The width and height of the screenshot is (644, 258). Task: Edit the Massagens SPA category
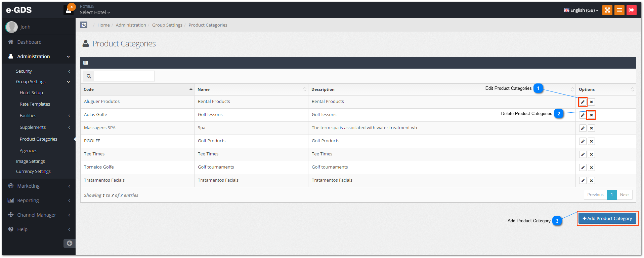(583, 128)
